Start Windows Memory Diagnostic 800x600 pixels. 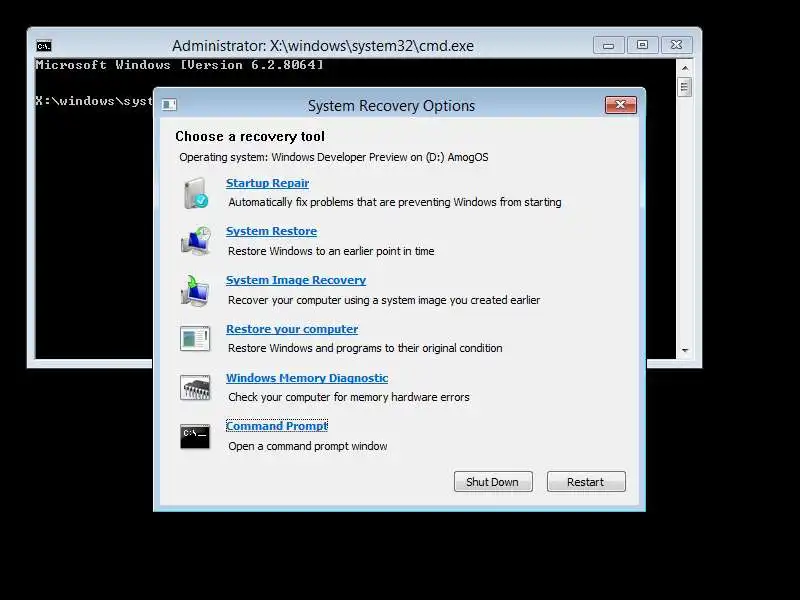[307, 378]
